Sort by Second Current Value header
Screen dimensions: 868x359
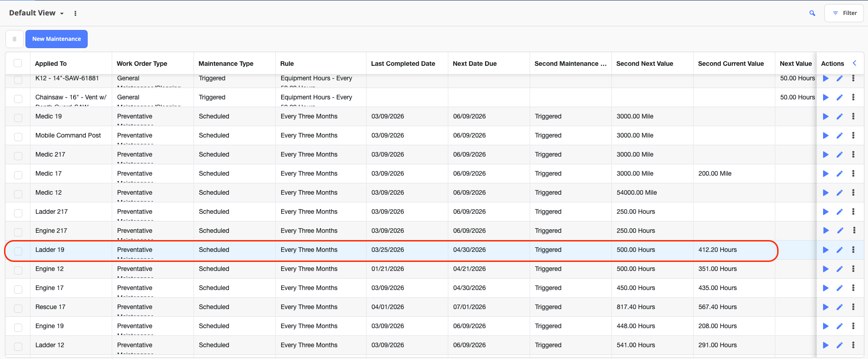coord(731,64)
